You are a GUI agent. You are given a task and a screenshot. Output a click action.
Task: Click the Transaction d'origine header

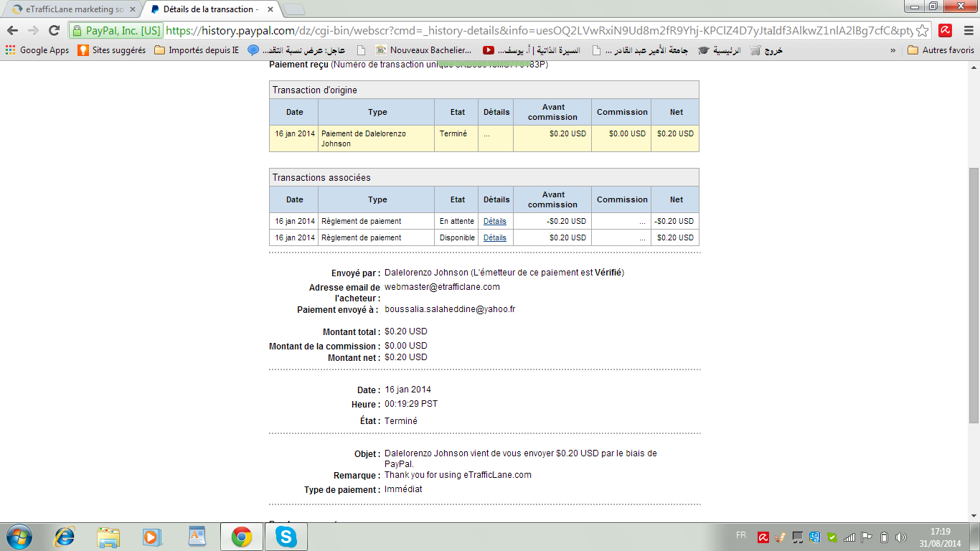484,90
